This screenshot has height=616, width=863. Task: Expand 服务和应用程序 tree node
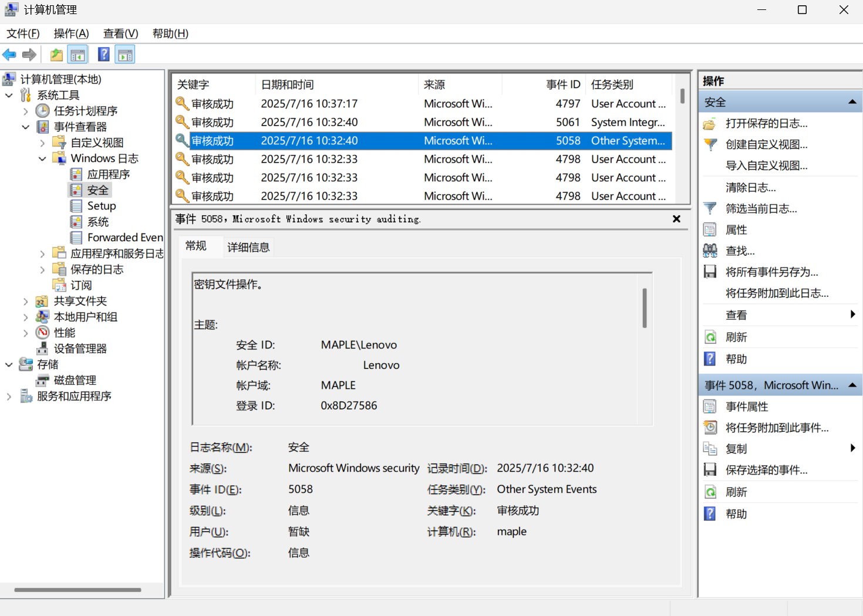[9, 397]
